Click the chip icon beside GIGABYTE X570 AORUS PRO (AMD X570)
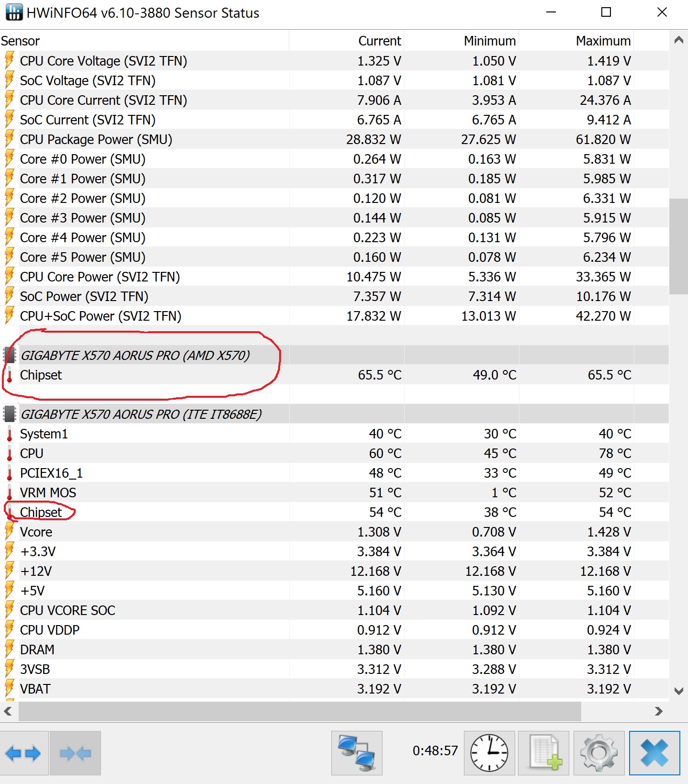Viewport: 688px width, 784px height. [x=10, y=355]
